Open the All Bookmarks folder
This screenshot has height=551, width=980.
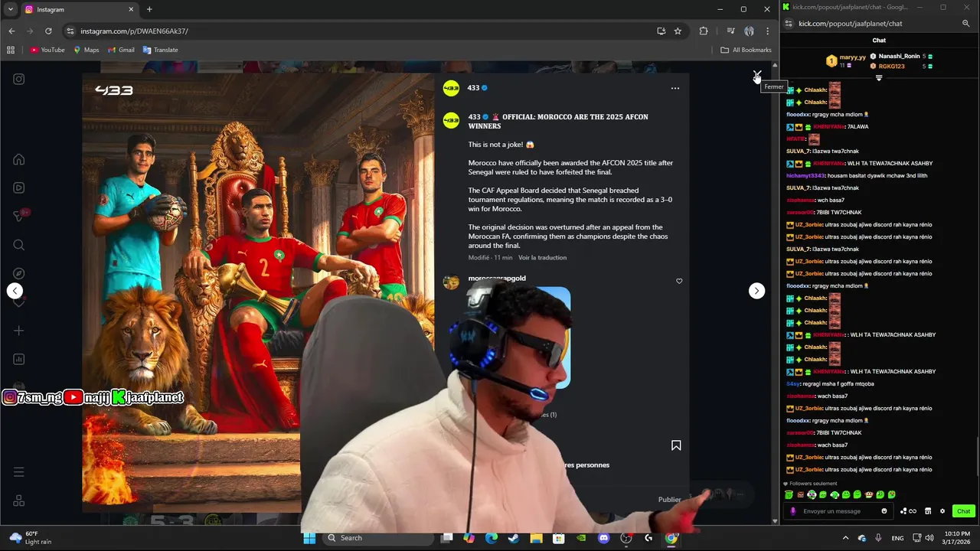click(746, 50)
